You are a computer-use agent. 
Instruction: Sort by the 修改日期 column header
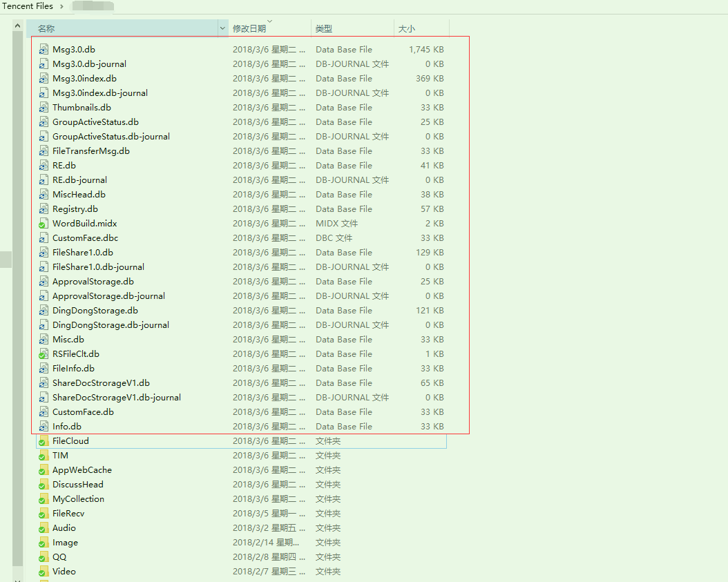point(249,28)
